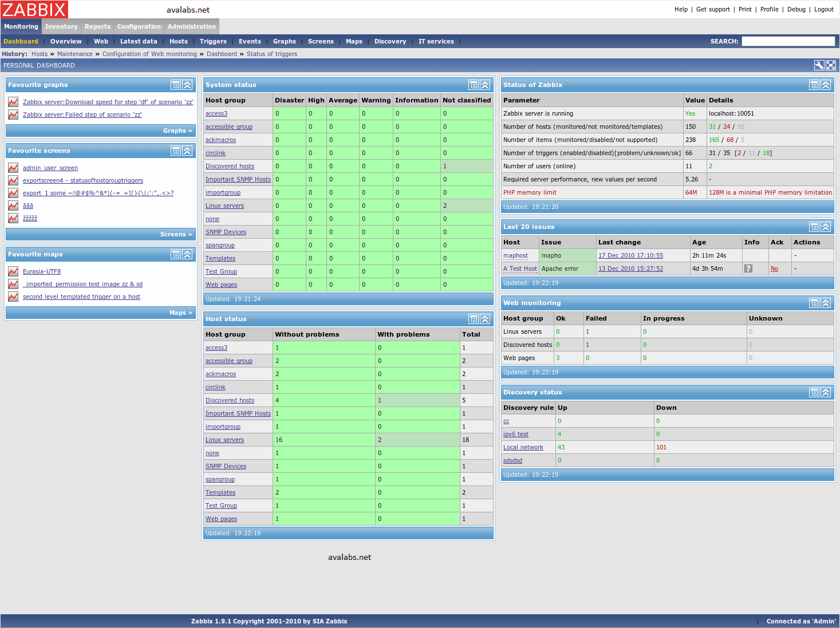The image size is (840, 628).
Task: Collapse the Web monitoring widget
Action: coord(826,303)
